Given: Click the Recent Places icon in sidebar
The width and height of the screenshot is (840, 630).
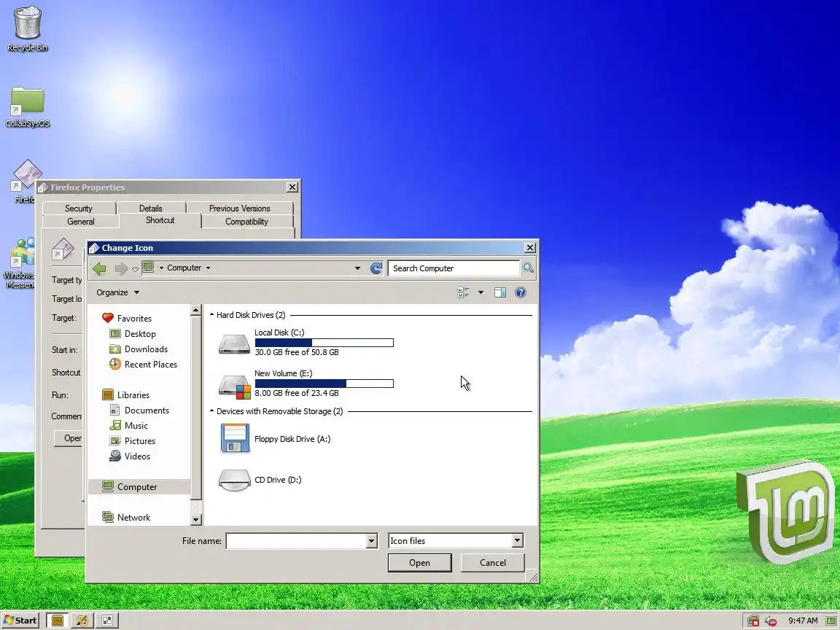Looking at the screenshot, I should pos(114,365).
